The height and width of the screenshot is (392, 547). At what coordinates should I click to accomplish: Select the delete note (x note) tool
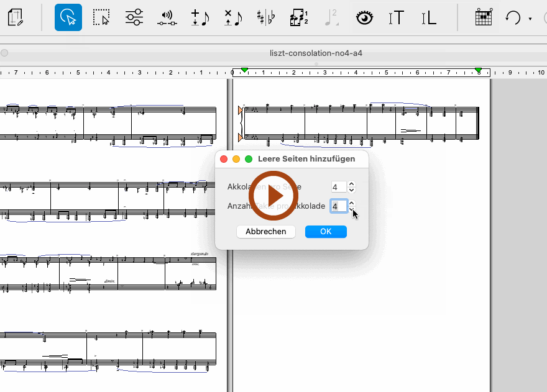coord(233,17)
